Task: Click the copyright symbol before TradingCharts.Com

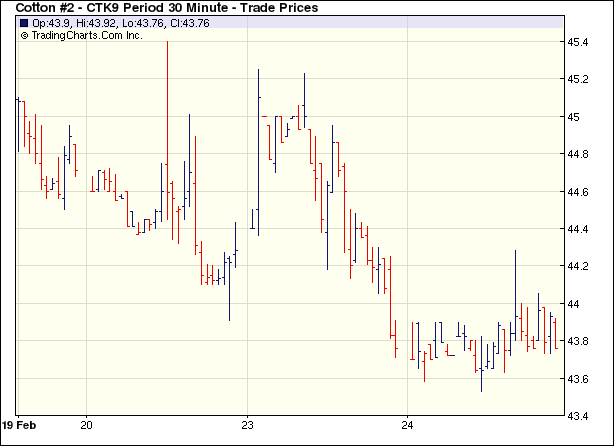Action: click(x=24, y=35)
